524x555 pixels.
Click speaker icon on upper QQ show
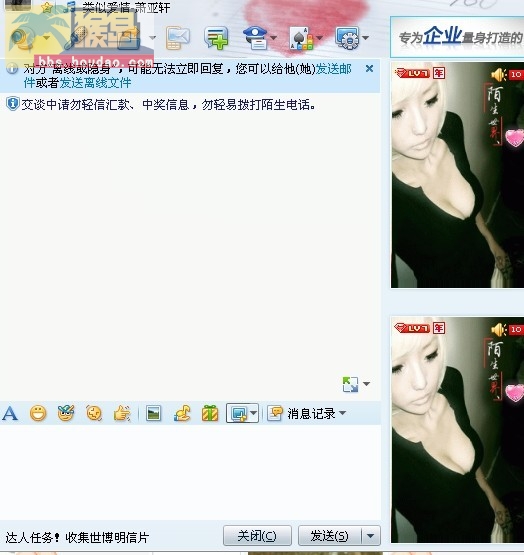[499, 75]
